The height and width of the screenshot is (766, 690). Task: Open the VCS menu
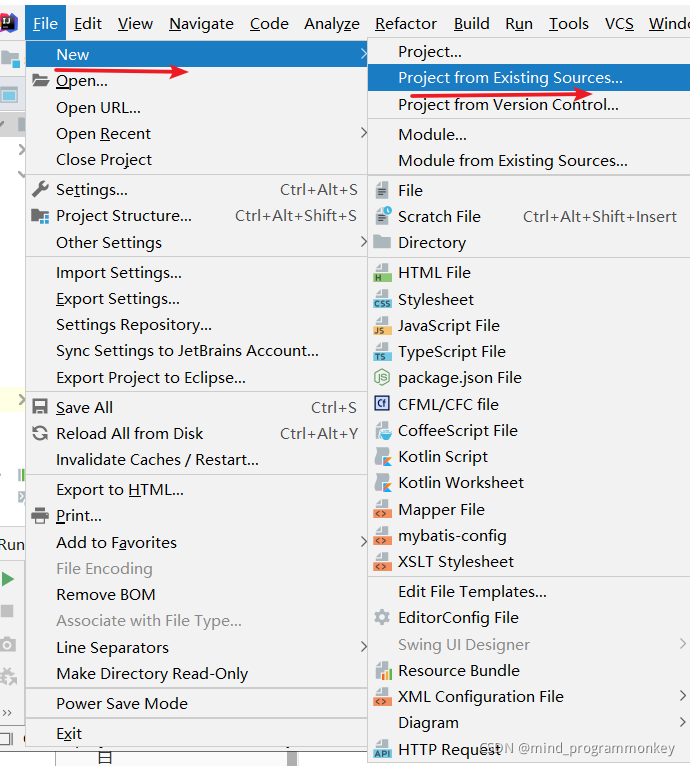[x=619, y=23]
